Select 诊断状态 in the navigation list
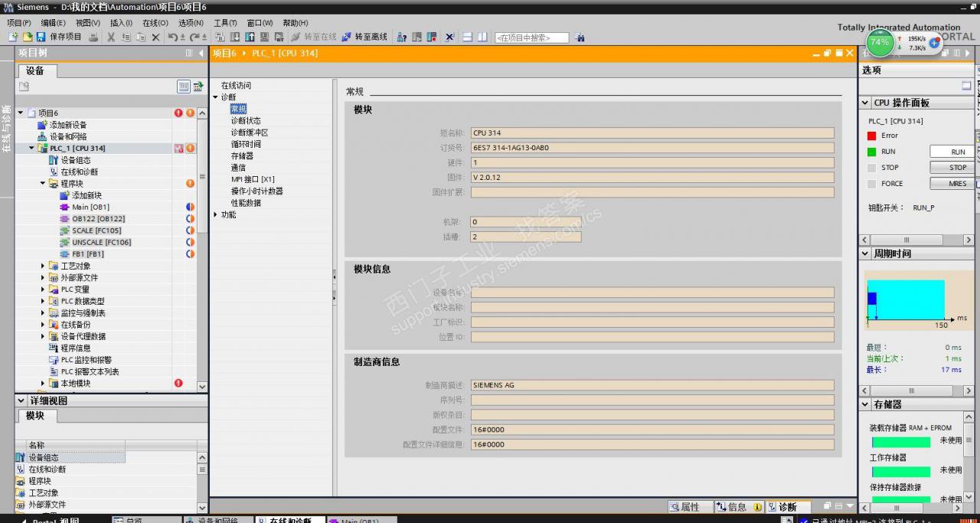The image size is (980, 523). tap(246, 121)
